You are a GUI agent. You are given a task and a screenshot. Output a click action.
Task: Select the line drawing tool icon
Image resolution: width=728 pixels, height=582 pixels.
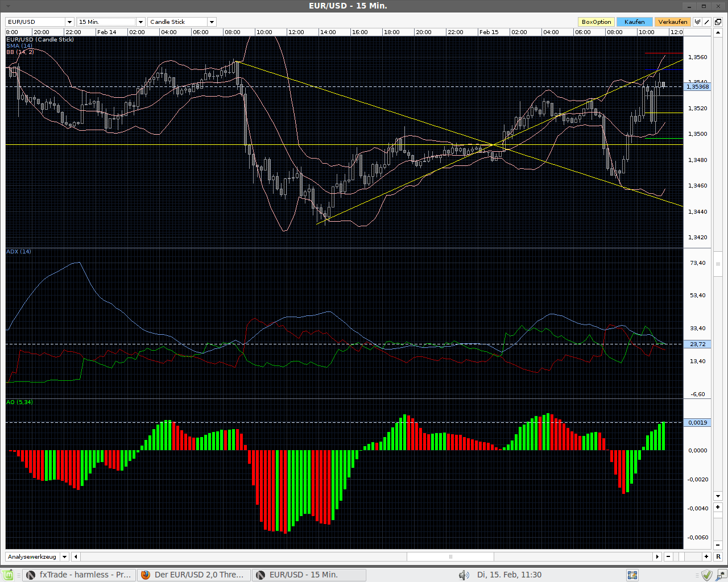click(707, 20)
